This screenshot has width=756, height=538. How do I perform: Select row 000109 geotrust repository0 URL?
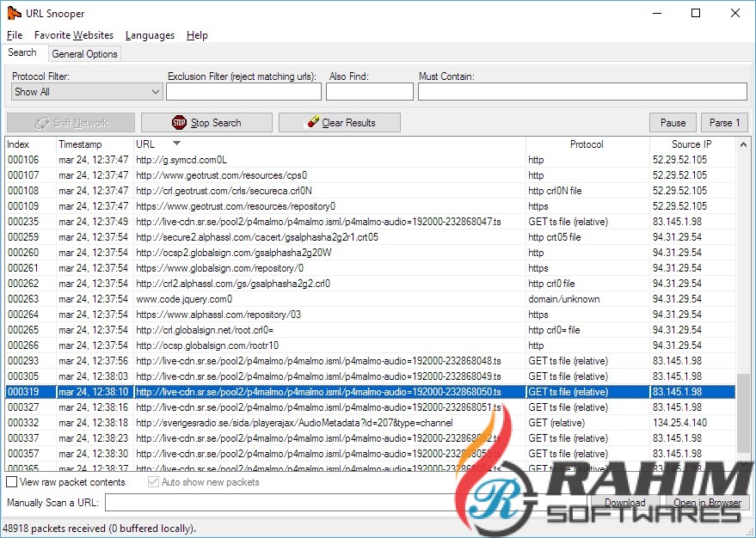point(236,205)
